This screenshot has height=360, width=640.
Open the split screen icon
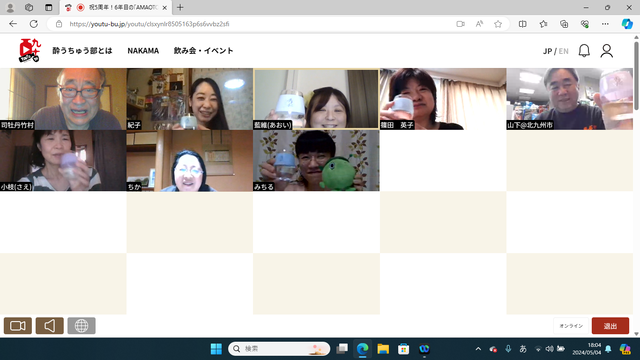522,24
